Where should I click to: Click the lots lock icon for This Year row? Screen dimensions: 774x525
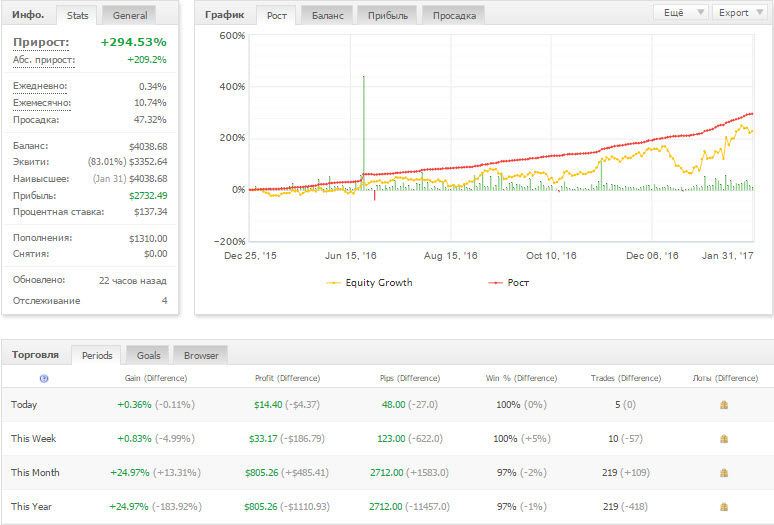point(724,507)
